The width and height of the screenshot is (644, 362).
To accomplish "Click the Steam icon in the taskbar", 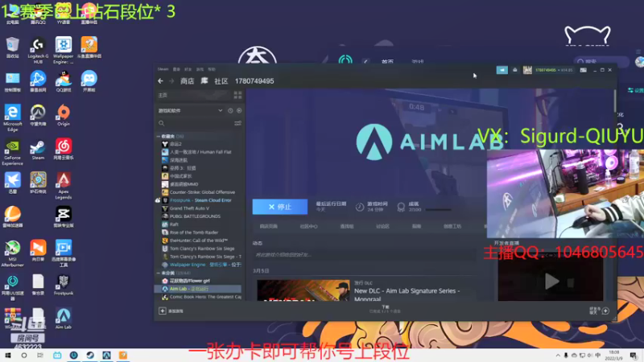I will click(90, 356).
